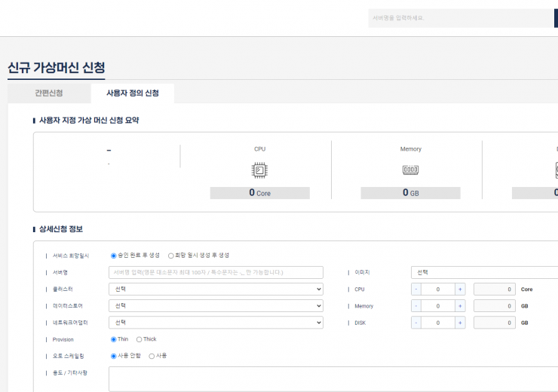This screenshot has width=558, height=392.
Task: Click the top server name search box
Action: tap(460, 18)
